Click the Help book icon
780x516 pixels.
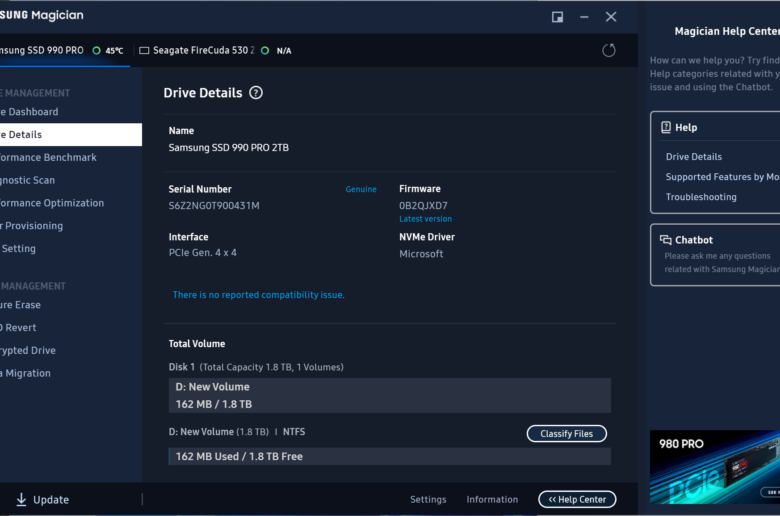(666, 127)
